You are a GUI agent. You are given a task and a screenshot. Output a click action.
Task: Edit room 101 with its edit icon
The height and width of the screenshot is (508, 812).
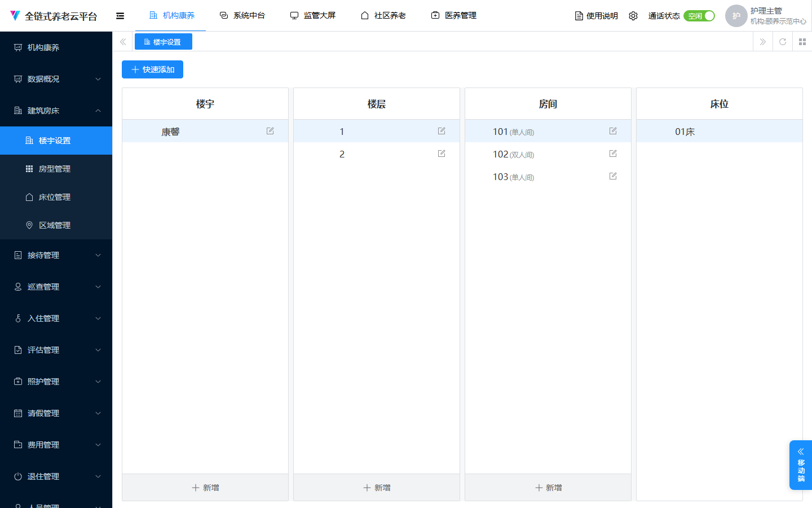[613, 131]
